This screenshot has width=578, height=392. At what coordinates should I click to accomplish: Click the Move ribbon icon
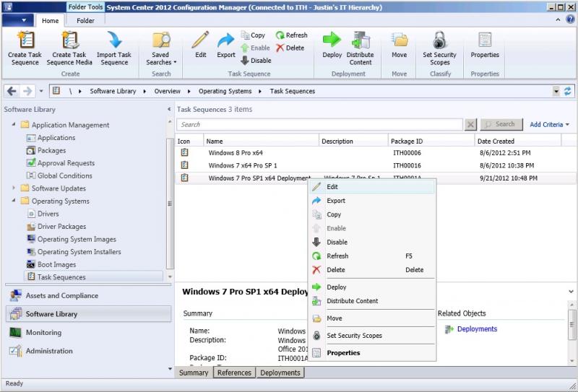[x=400, y=40]
